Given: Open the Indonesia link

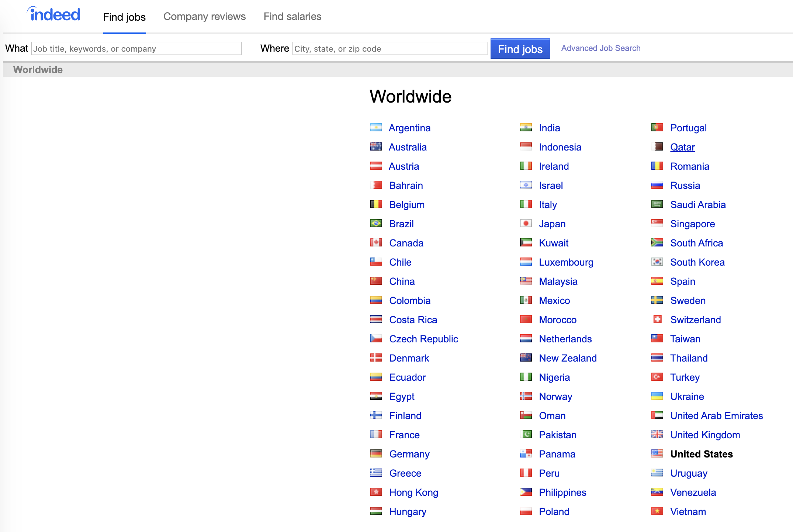Looking at the screenshot, I should (x=560, y=147).
